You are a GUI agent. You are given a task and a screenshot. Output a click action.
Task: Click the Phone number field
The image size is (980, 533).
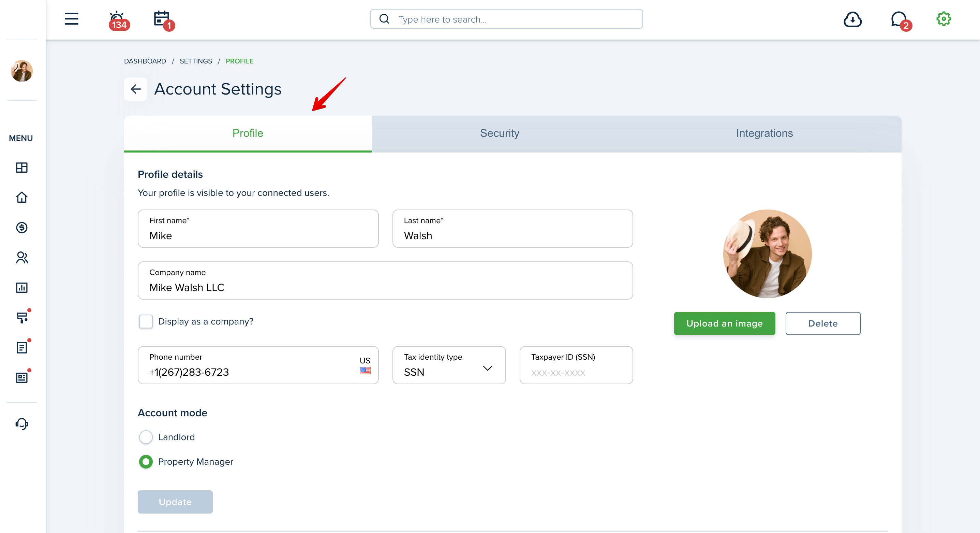point(258,365)
